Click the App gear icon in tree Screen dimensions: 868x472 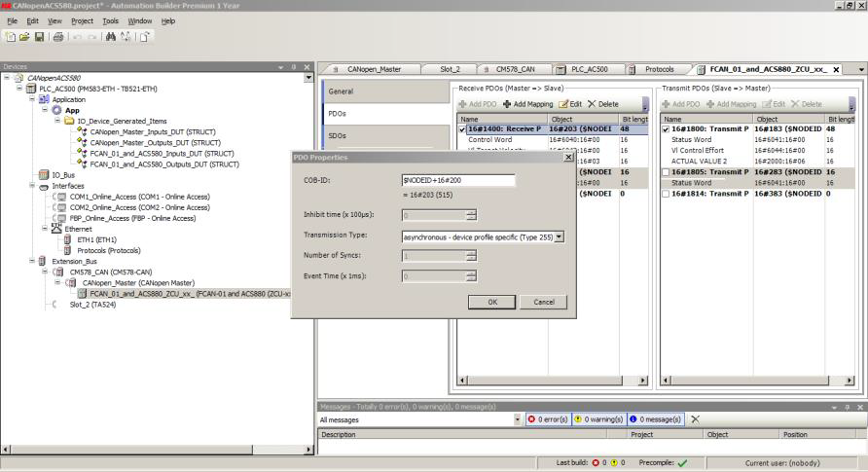point(57,110)
